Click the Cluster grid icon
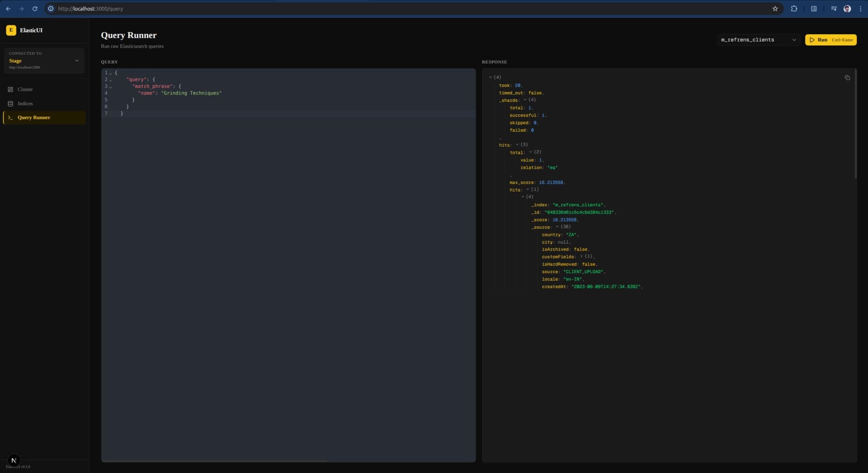 point(11,89)
